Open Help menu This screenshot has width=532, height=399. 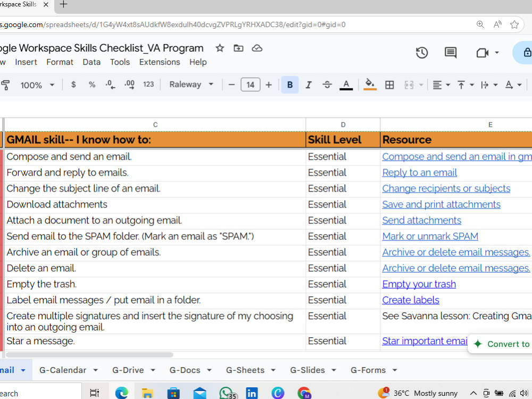pyautogui.click(x=198, y=62)
